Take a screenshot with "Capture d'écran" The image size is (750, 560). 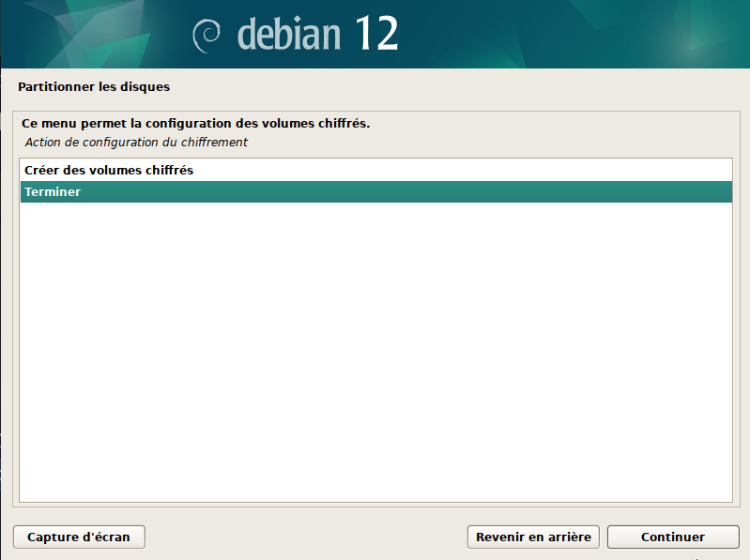(79, 537)
